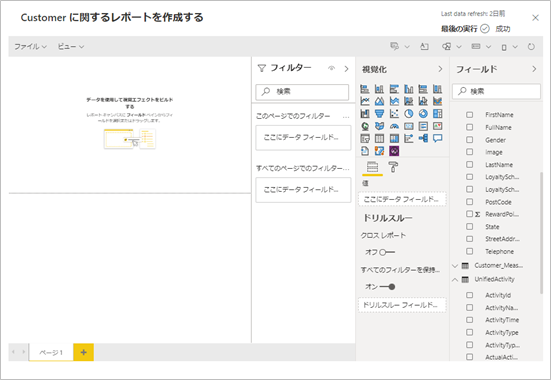The height and width of the screenshot is (380, 551).
Task: Check the Gender field
Action: tap(469, 140)
